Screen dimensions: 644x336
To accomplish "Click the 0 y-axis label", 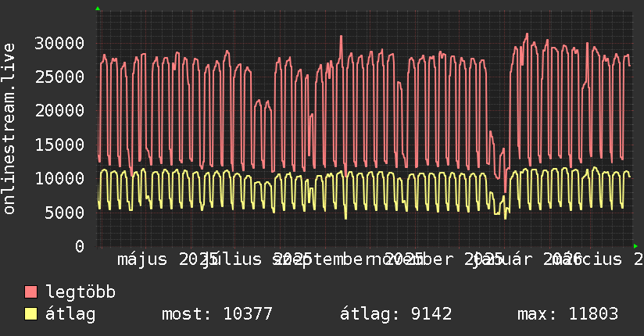I will (x=80, y=246).
